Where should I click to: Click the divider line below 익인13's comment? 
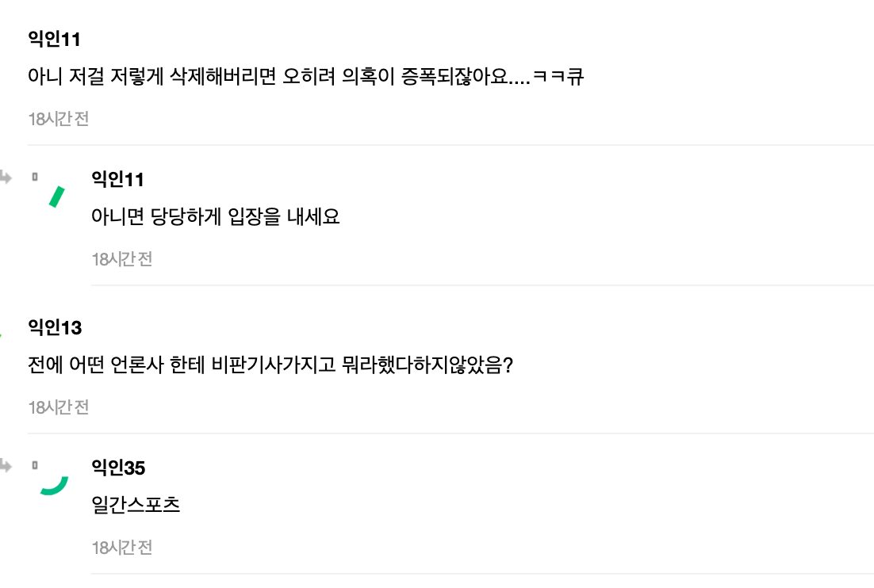click(x=450, y=433)
